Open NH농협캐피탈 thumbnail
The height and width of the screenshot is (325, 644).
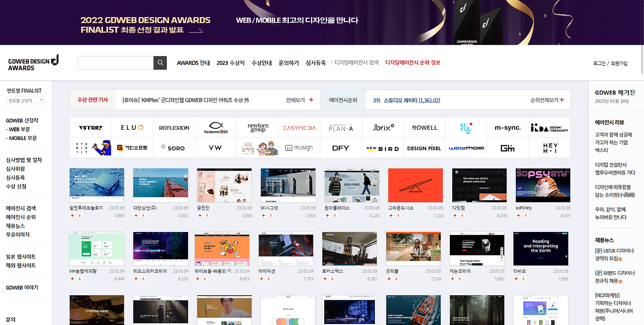[x=97, y=249]
